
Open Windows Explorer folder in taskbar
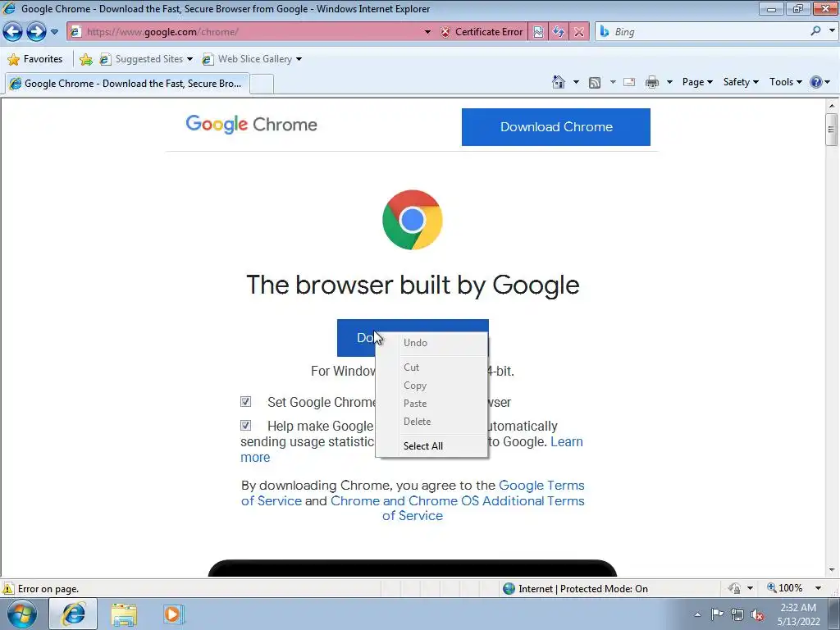pyautogui.click(x=124, y=614)
